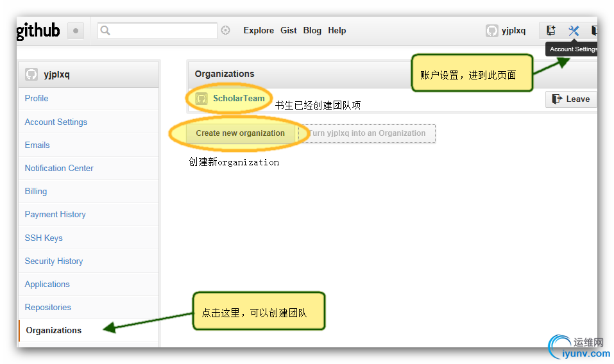Viewport: 614px width, 364px height.
Task: Open Notification Center in sidebar
Action: 89,168
